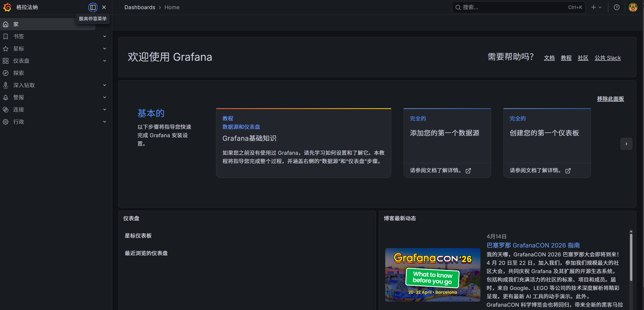Select the 家 home menu item

16,24
